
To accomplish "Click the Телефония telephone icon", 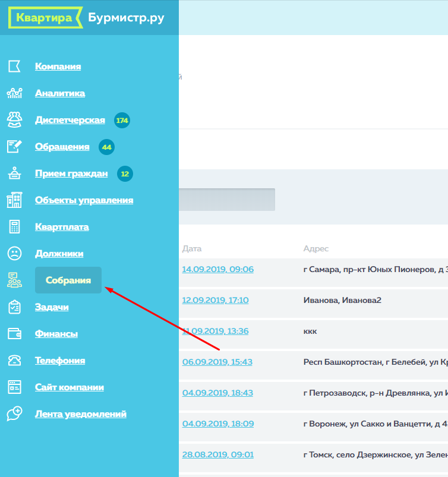I will click(14, 361).
